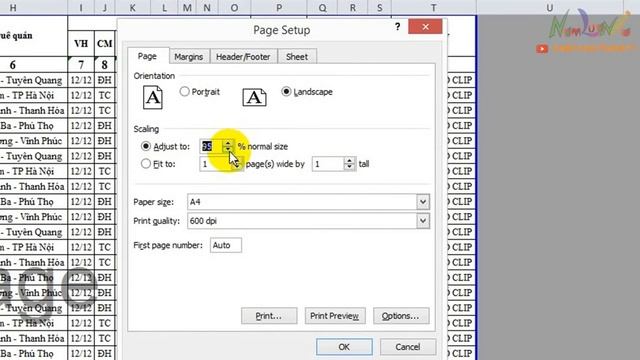Screen dimensions: 640x360
Task: Switch to the Margins tab
Action: [189, 57]
